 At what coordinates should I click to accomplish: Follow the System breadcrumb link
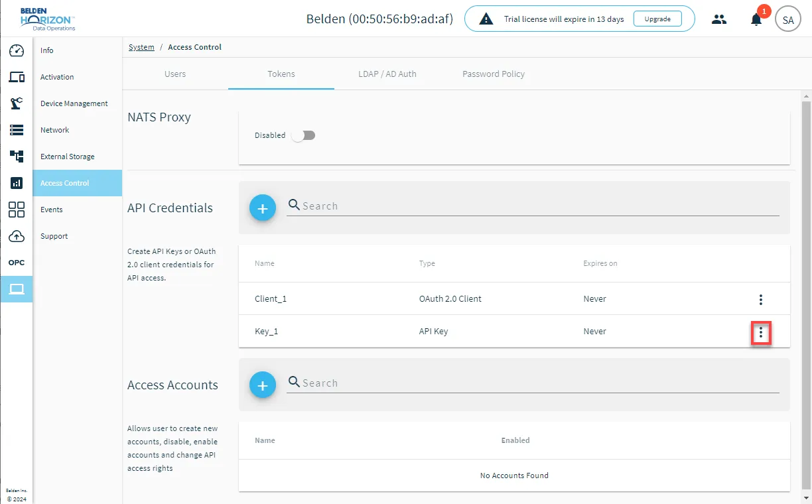pos(141,47)
